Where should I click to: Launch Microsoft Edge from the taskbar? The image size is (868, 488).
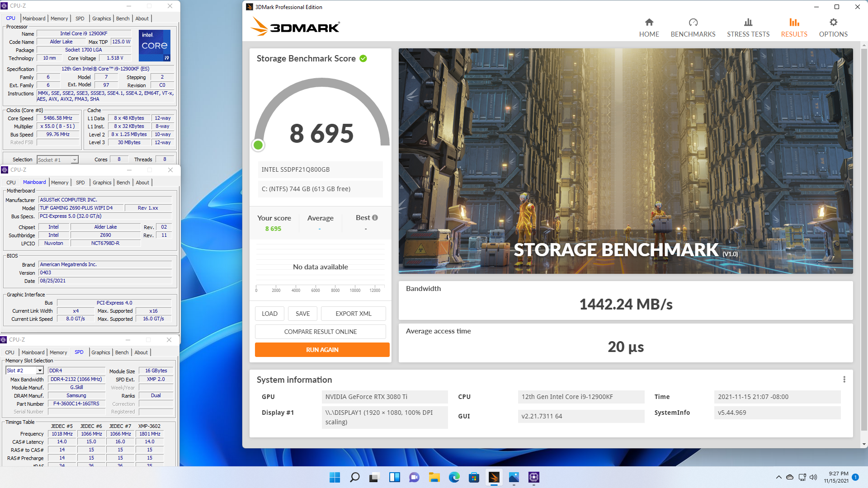coord(454,477)
